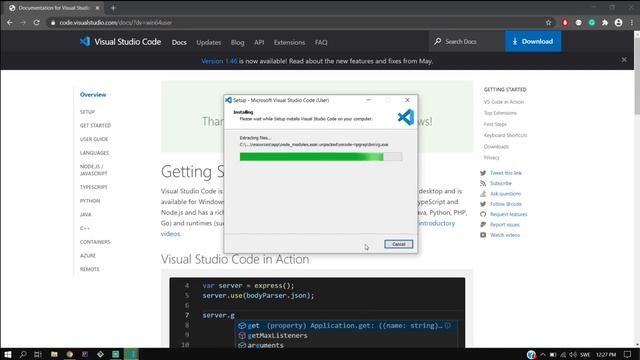Minimize the Setup installer window
Viewport: 640px width, 360px height.
point(369,100)
